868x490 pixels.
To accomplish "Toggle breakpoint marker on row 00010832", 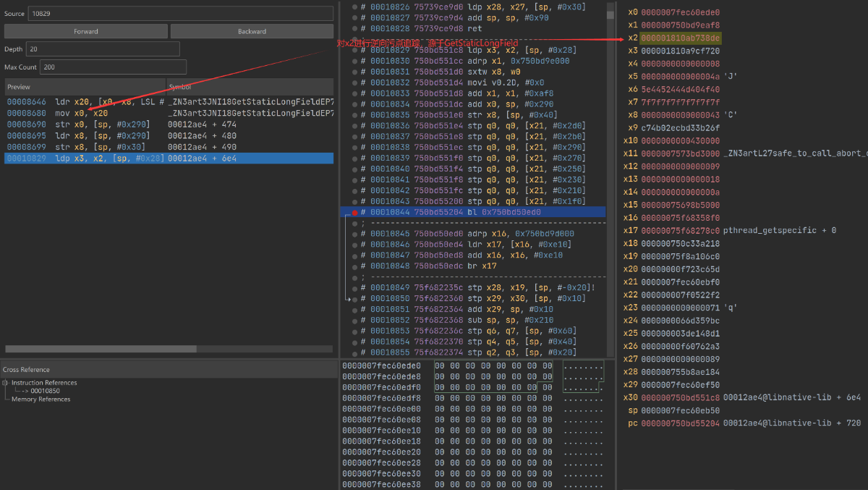I will click(354, 83).
